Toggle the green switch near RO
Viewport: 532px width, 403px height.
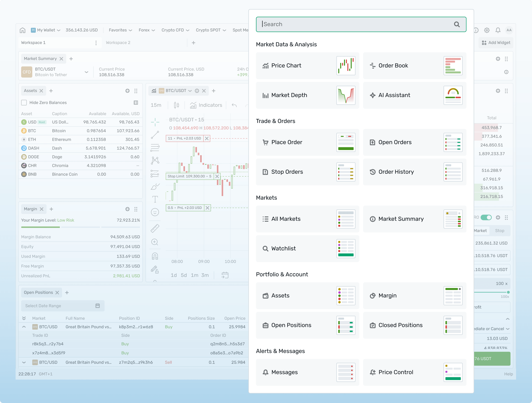486,217
